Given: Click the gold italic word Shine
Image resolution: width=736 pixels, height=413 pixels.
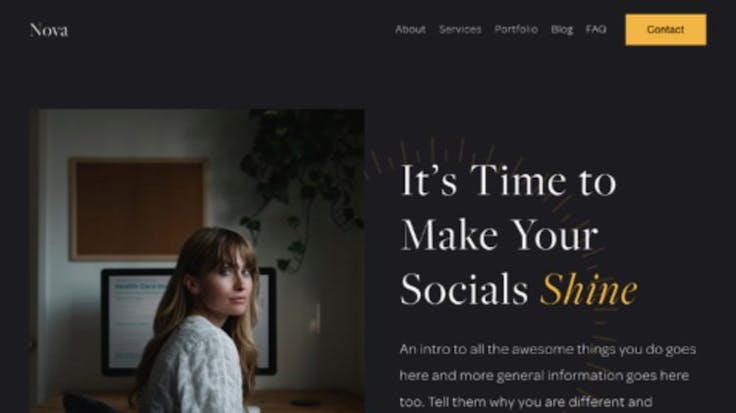Looking at the screenshot, I should click(x=589, y=289).
